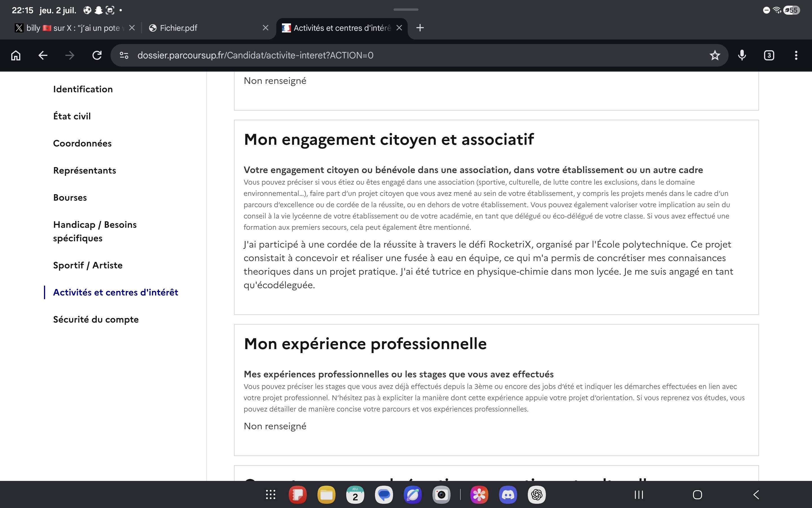This screenshot has width=812, height=508.
Task: Open the Samsung Internet browser icon
Action: pos(413,494)
